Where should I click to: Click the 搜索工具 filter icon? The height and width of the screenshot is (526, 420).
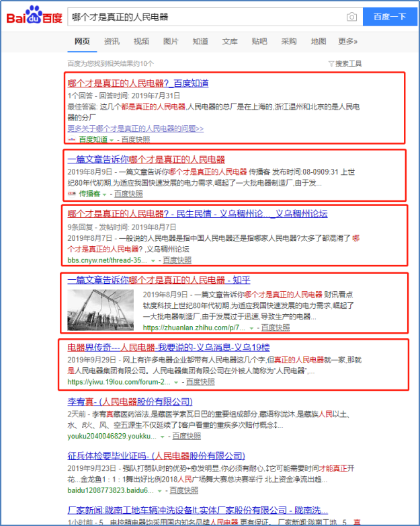pos(331,64)
